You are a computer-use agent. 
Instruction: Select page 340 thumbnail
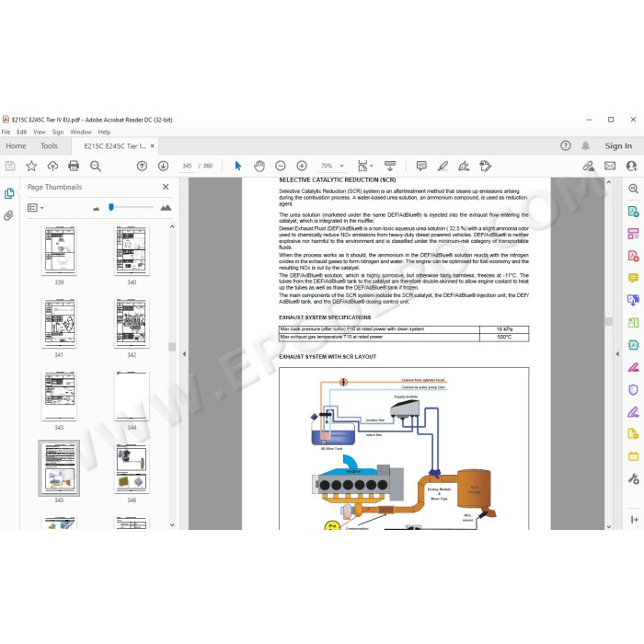point(132,250)
